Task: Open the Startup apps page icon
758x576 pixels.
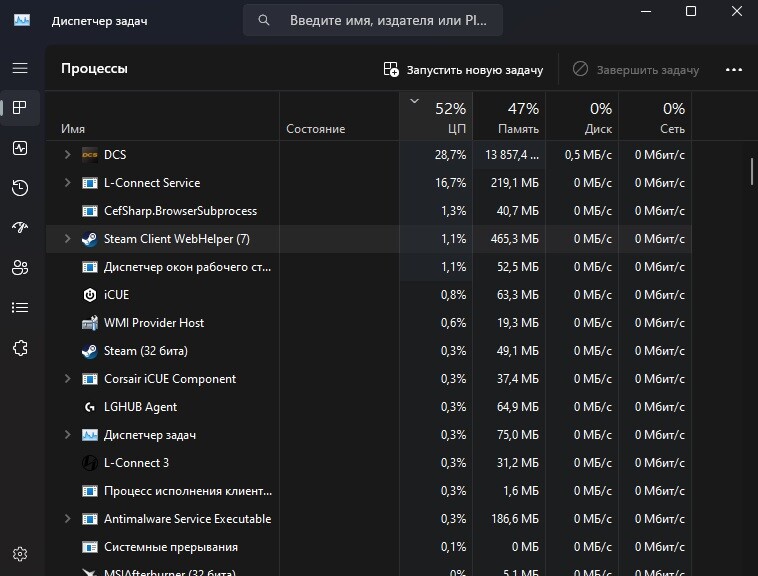Action: point(20,227)
